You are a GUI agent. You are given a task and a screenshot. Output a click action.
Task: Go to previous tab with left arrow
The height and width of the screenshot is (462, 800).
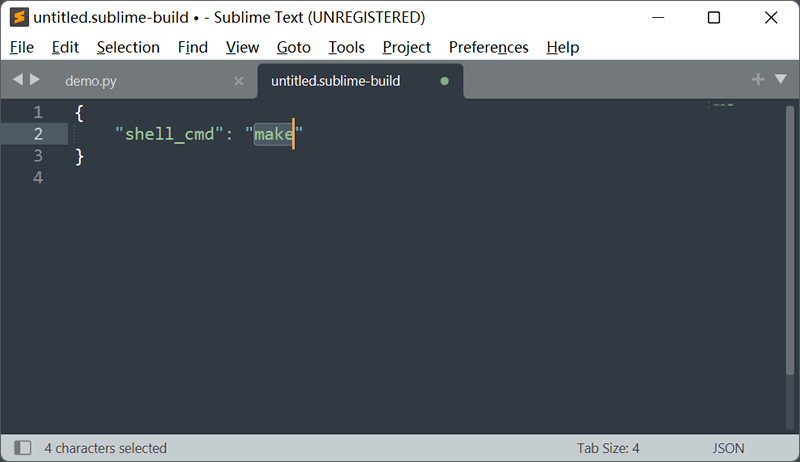click(x=18, y=80)
